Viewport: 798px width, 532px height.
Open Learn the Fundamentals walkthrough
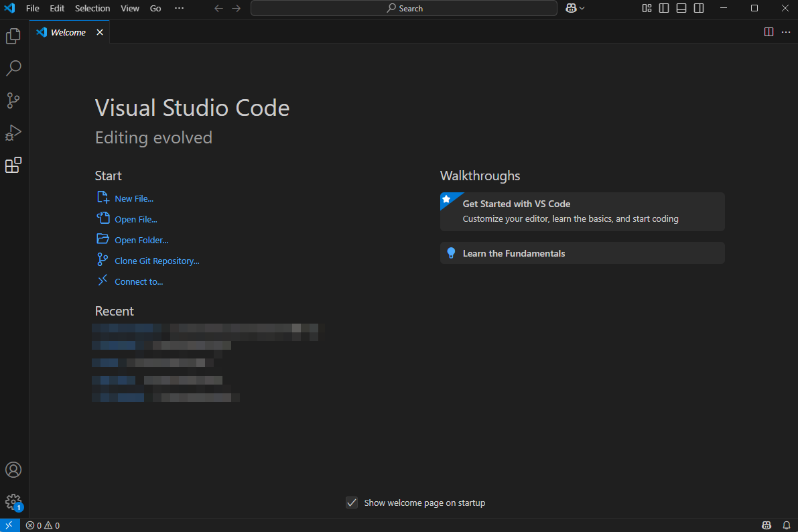point(582,253)
